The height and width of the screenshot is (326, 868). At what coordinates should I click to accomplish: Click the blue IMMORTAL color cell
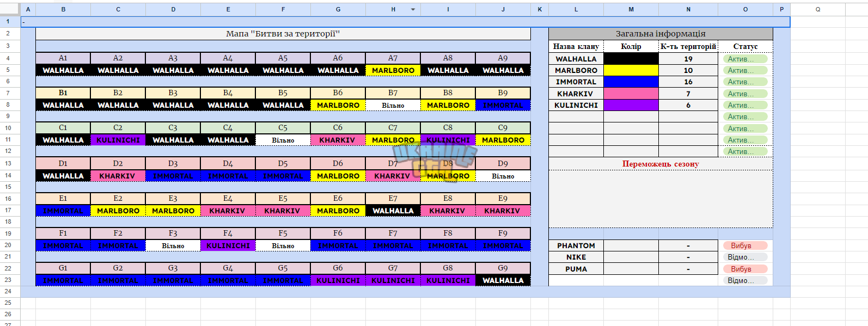[631, 82]
